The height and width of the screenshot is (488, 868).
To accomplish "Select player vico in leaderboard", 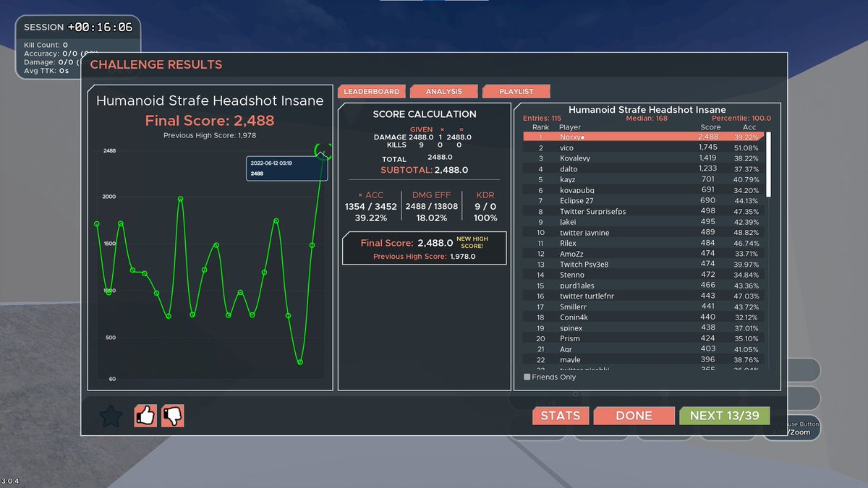I will [x=643, y=147].
